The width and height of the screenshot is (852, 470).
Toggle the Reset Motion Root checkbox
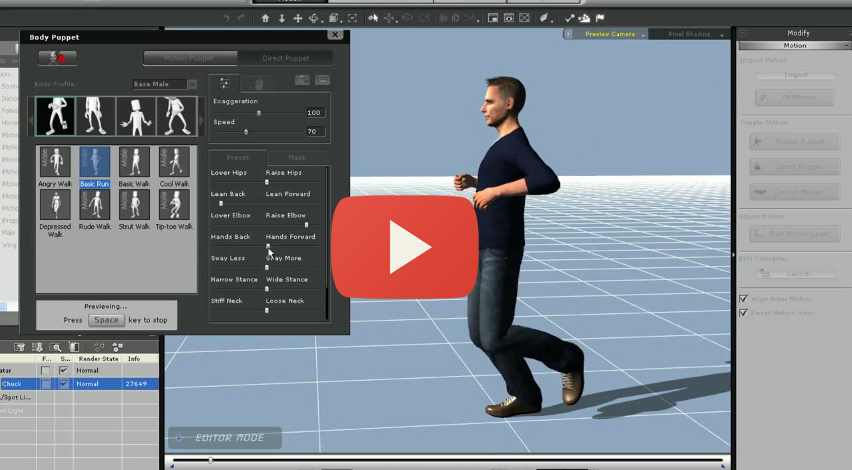coord(743,312)
